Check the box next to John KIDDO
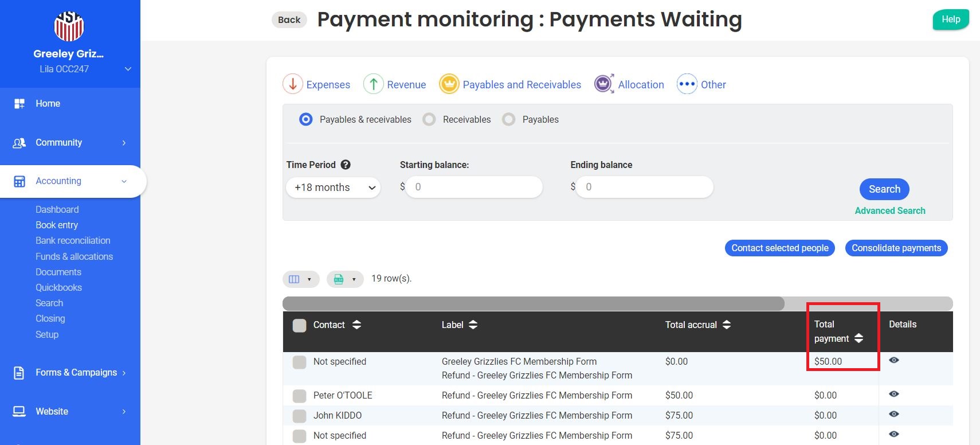The image size is (980, 445). tap(299, 416)
